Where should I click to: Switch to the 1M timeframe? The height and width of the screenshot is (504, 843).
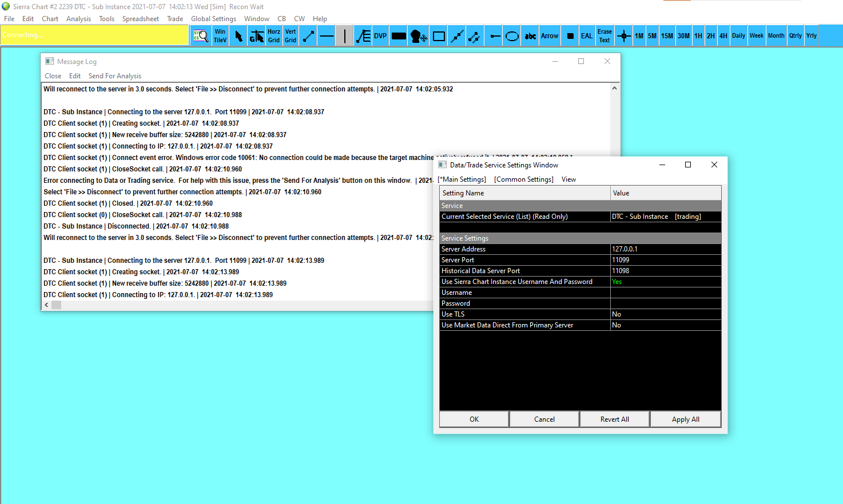[639, 36]
